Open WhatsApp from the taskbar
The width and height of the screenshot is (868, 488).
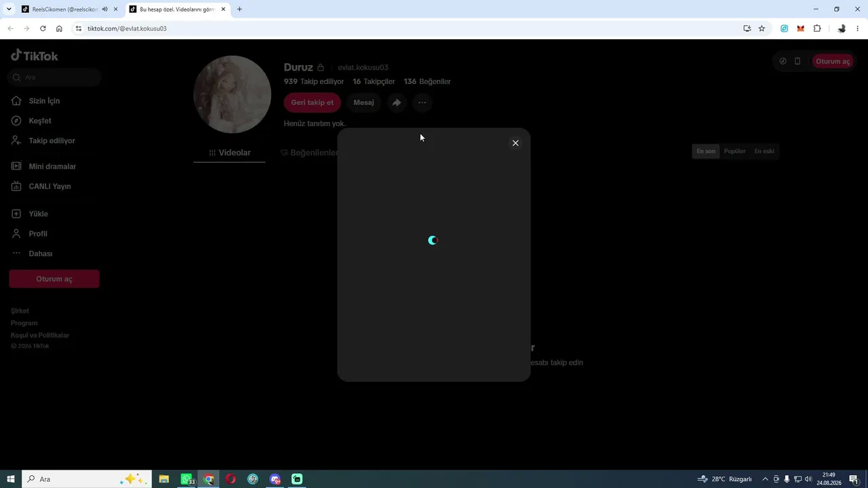[x=186, y=479]
